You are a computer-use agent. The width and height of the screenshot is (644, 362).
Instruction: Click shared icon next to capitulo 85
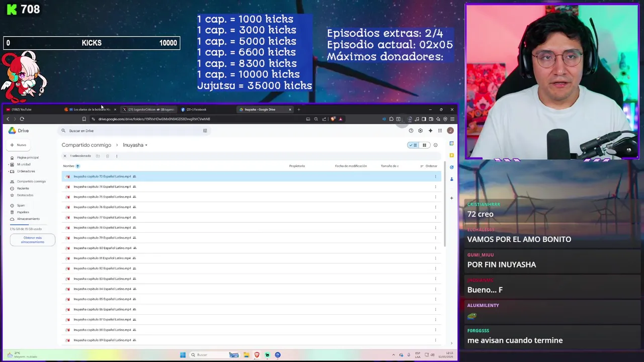tap(134, 299)
